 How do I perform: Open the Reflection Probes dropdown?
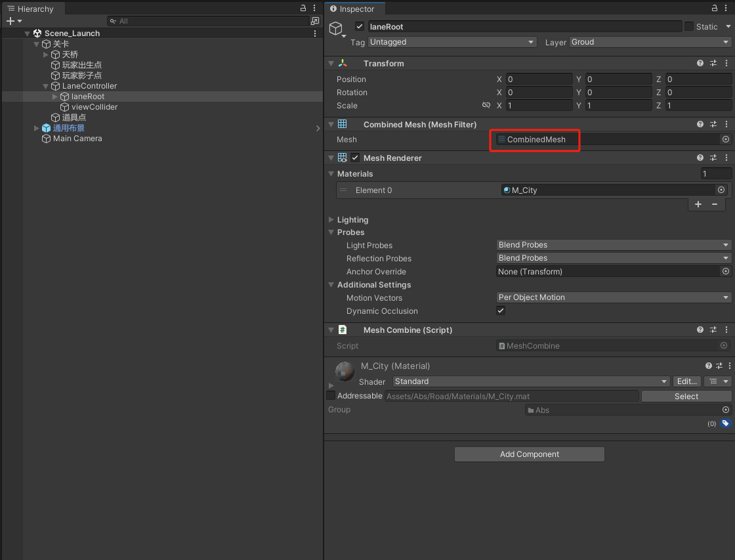point(614,258)
